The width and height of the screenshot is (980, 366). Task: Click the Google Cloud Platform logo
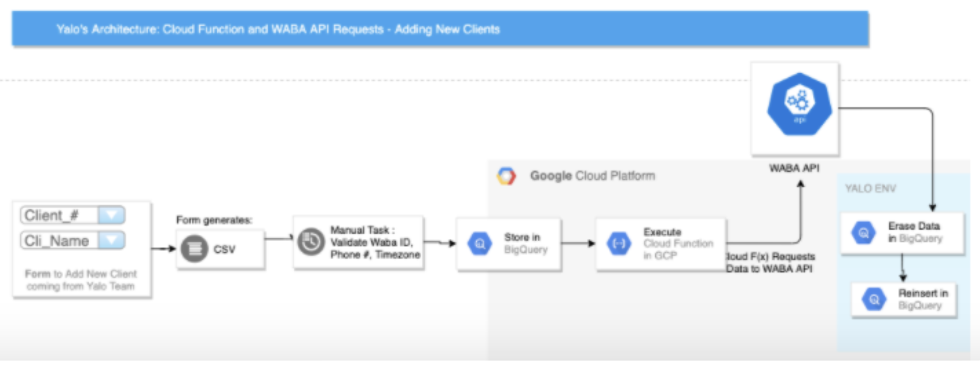[506, 176]
